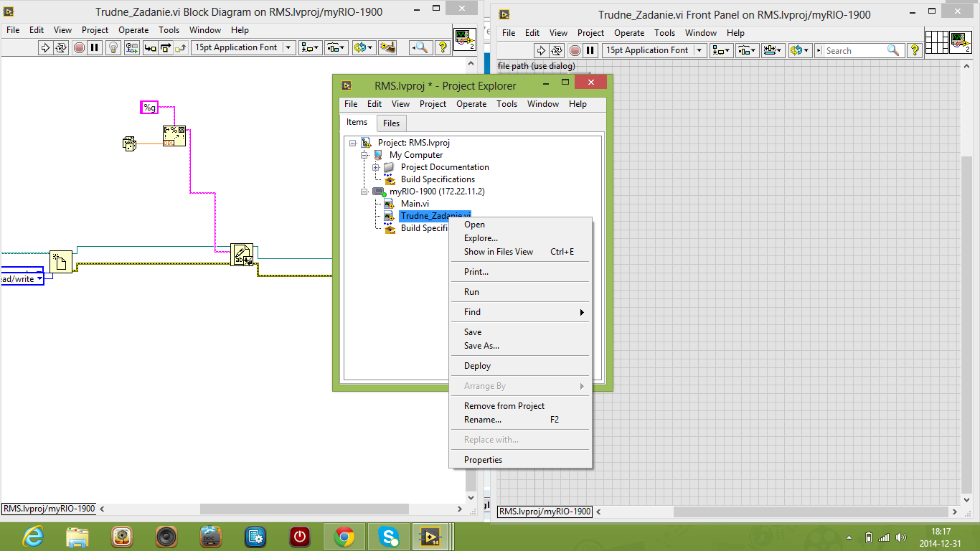This screenshot has width=980, height=551.
Task: Collapse myRIO-1900 target node
Action: 364,192
